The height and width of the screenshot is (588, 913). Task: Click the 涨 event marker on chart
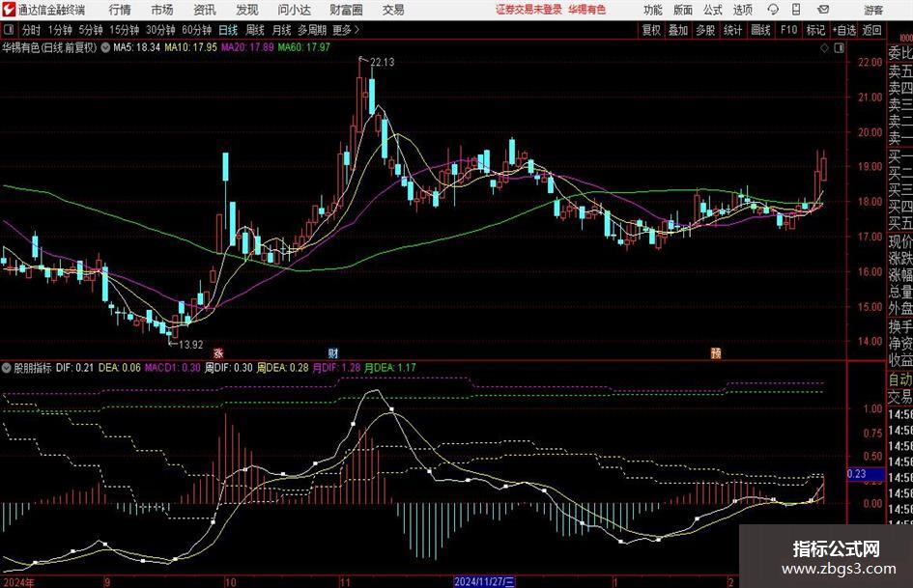point(218,352)
